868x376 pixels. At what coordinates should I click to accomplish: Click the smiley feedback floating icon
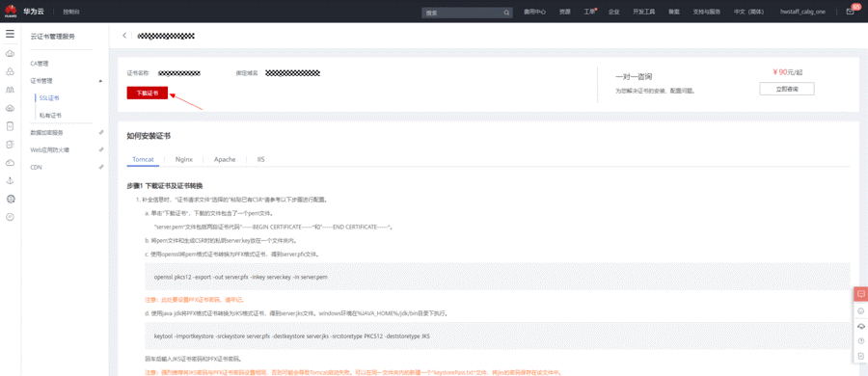[860, 310]
